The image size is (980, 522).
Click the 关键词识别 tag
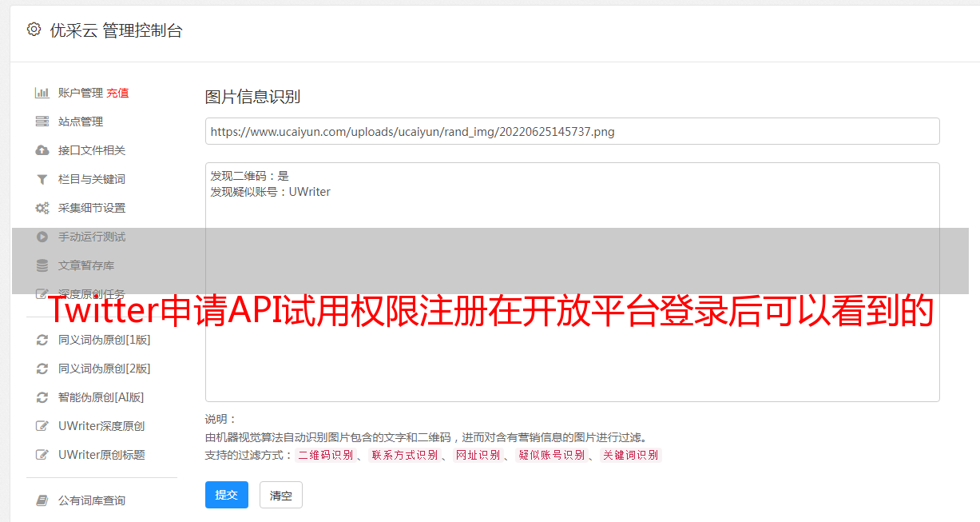[x=630, y=455]
